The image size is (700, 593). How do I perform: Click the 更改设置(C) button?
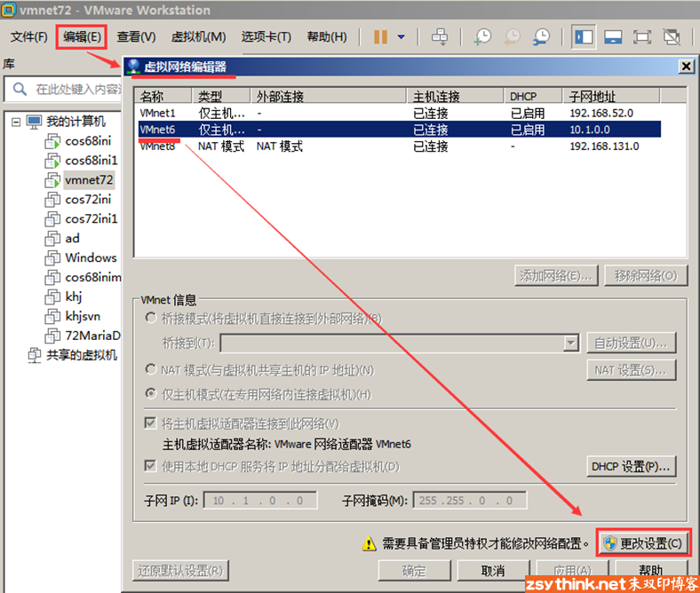pos(643,543)
